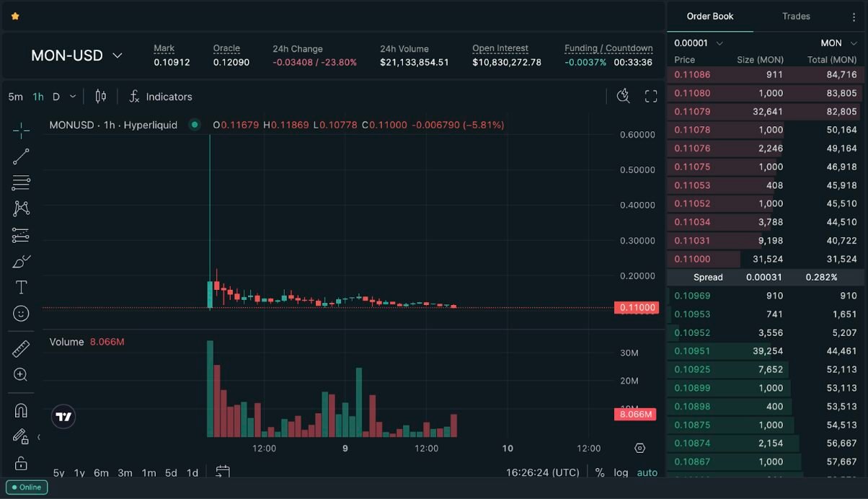Open the emoji sticker tool

[19, 313]
